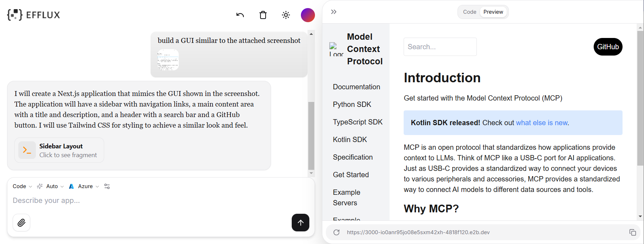The width and height of the screenshot is (644, 244).
Task: Switch to the Code tab
Action: [x=469, y=12]
